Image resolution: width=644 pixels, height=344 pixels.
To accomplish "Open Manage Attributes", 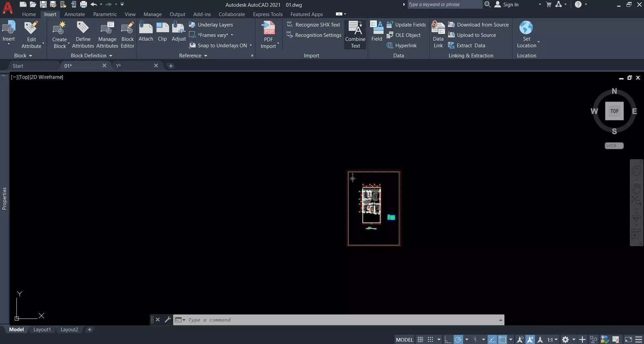I will point(107,35).
